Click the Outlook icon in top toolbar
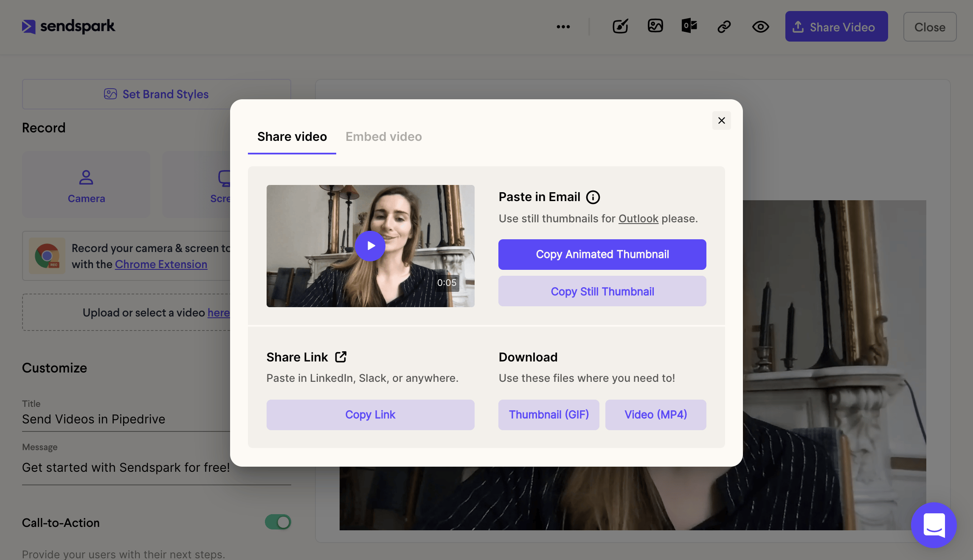Image resolution: width=973 pixels, height=560 pixels. [689, 26]
